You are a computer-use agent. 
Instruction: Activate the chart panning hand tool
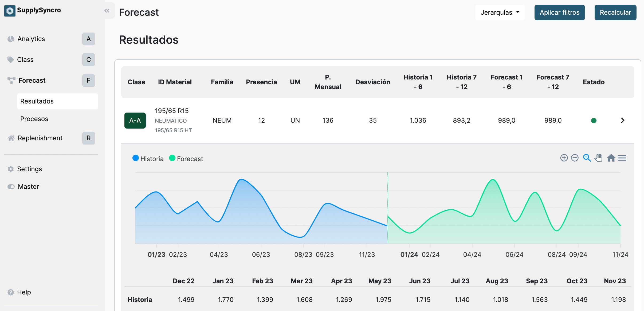pyautogui.click(x=598, y=158)
